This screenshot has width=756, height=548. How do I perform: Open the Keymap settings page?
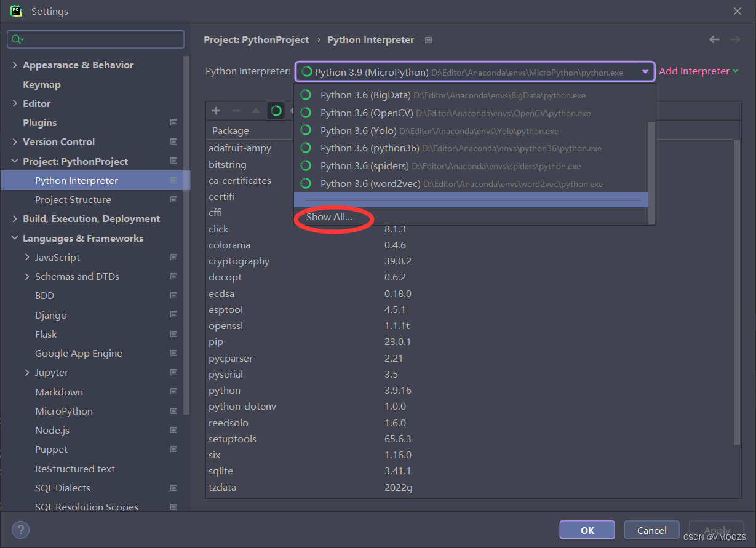pos(42,85)
